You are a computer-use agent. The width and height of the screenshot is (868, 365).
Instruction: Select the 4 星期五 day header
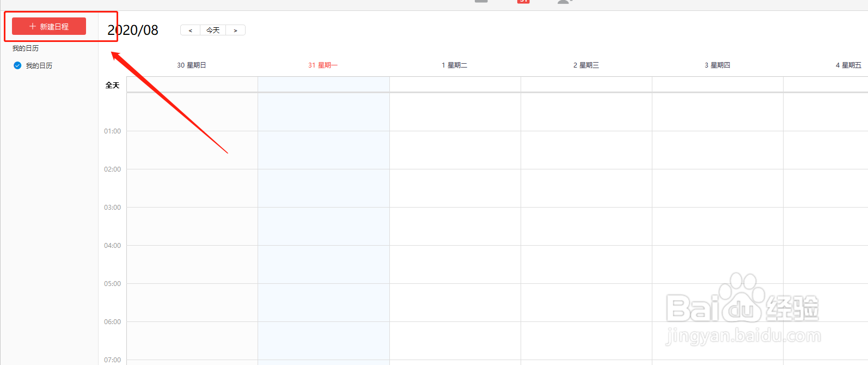848,65
